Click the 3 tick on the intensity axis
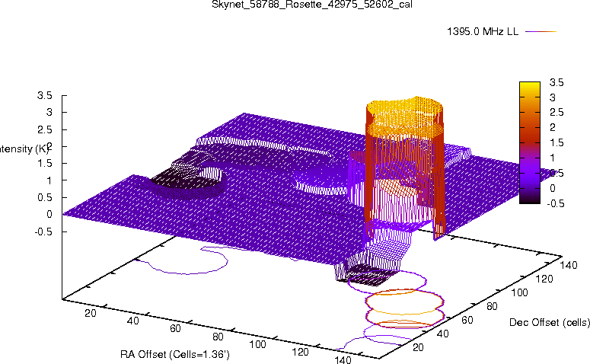The width and height of the screenshot is (590, 364). click(x=49, y=112)
